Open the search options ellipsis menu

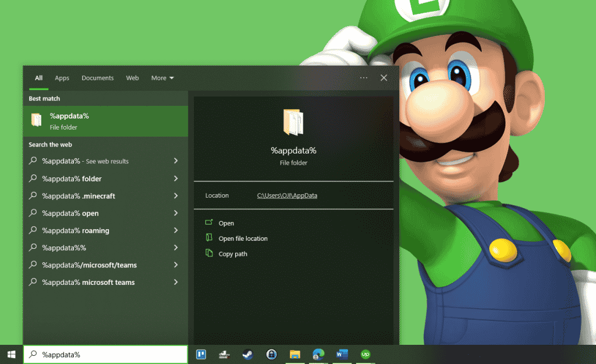tap(363, 77)
